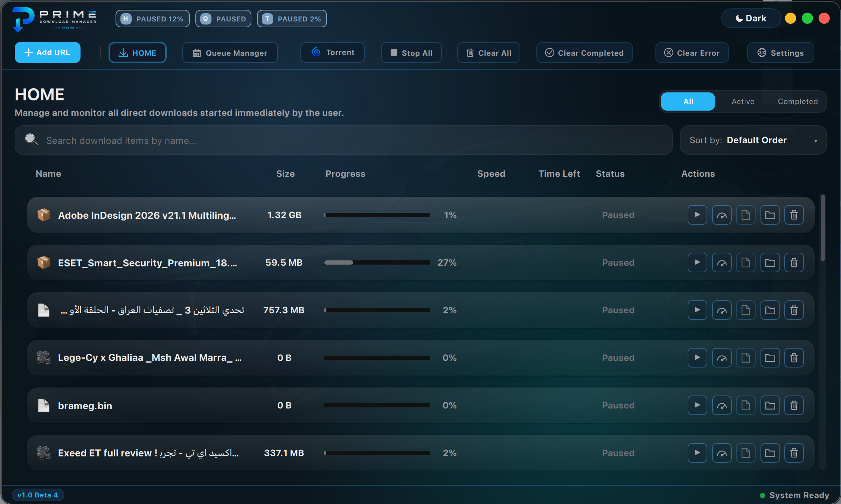Click the Stop All button
This screenshot has height=504, width=841.
pyautogui.click(x=411, y=52)
